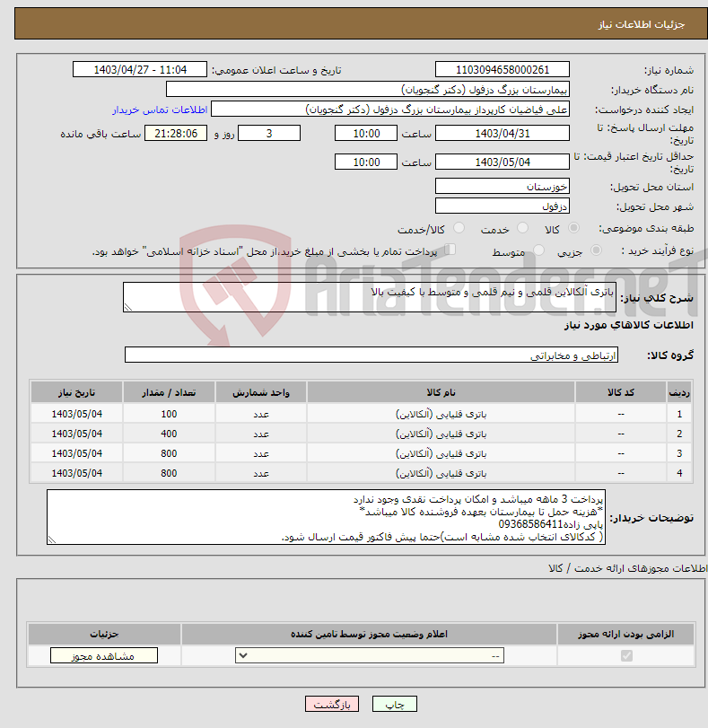Viewport: 708px width, 728px height.
Task: Click the تاریخ نیاز column header
Action: point(76,392)
